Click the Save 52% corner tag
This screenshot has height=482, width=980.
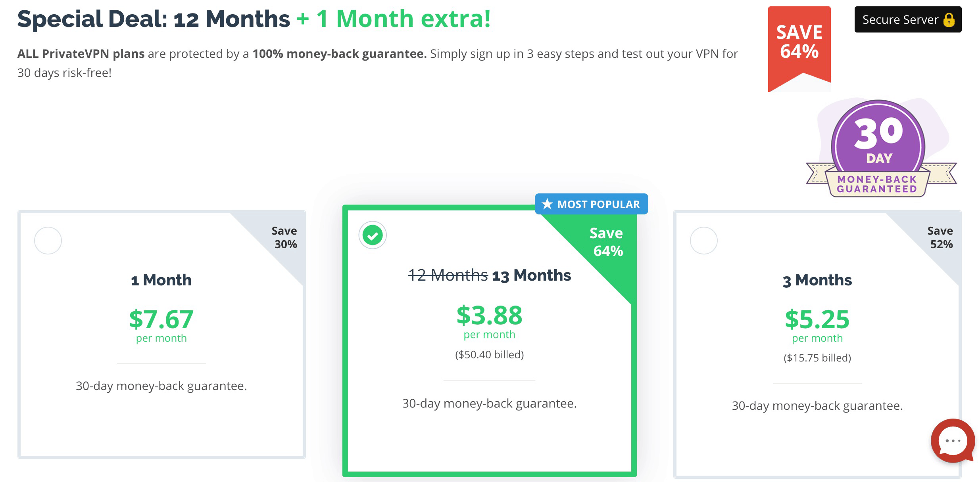click(941, 237)
